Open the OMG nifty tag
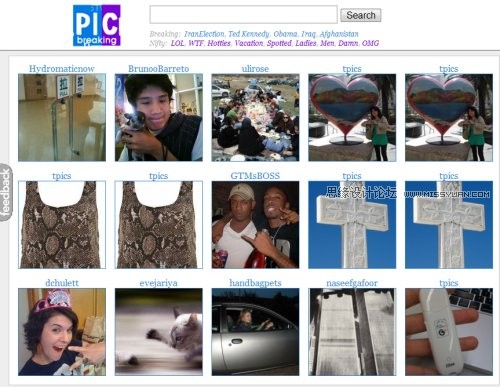 [370, 43]
